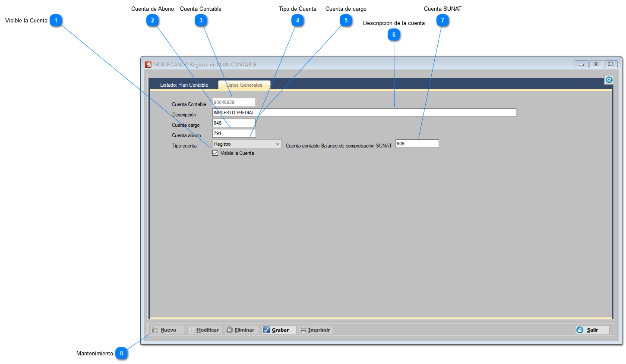Open the settings gear icon

609,80
